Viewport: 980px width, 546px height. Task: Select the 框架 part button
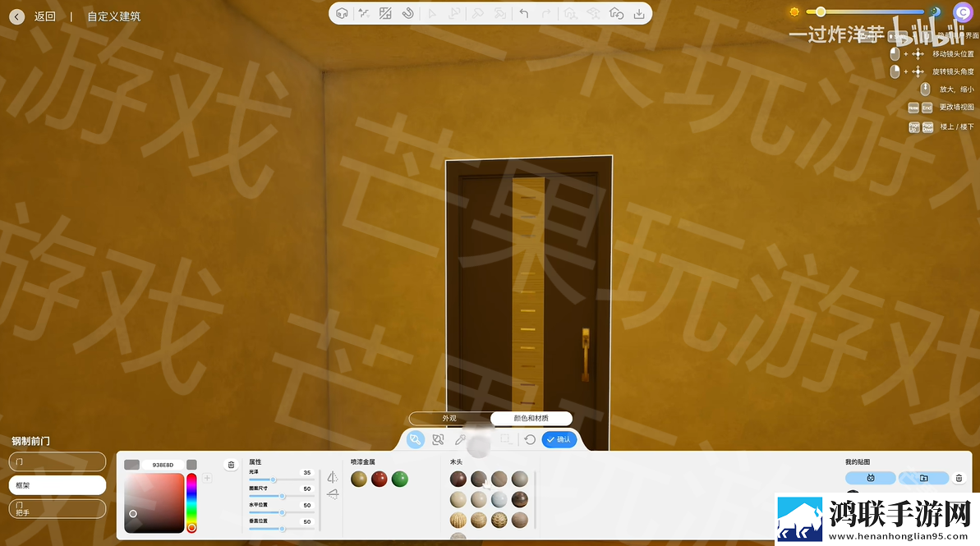[58, 484]
